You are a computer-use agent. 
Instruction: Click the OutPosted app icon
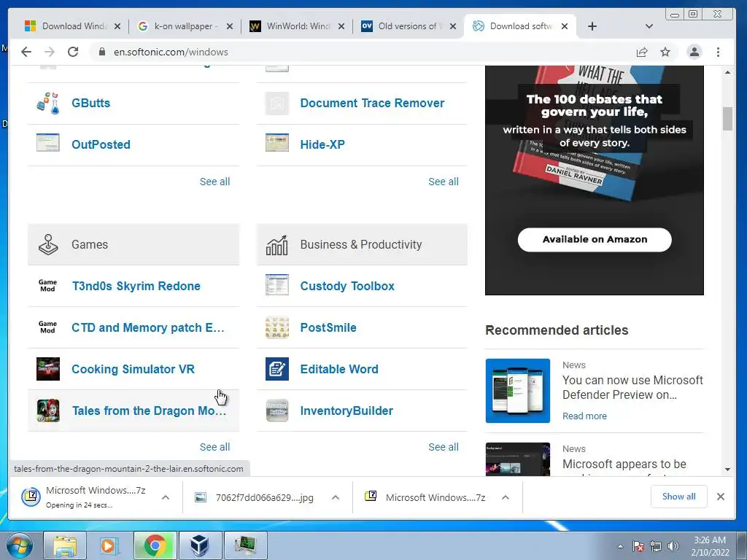48,143
